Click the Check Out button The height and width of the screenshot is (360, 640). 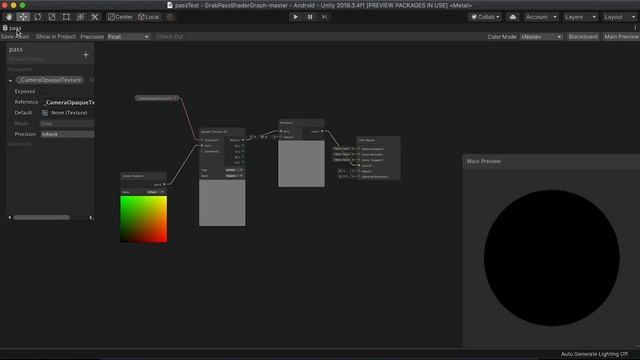coord(169,37)
